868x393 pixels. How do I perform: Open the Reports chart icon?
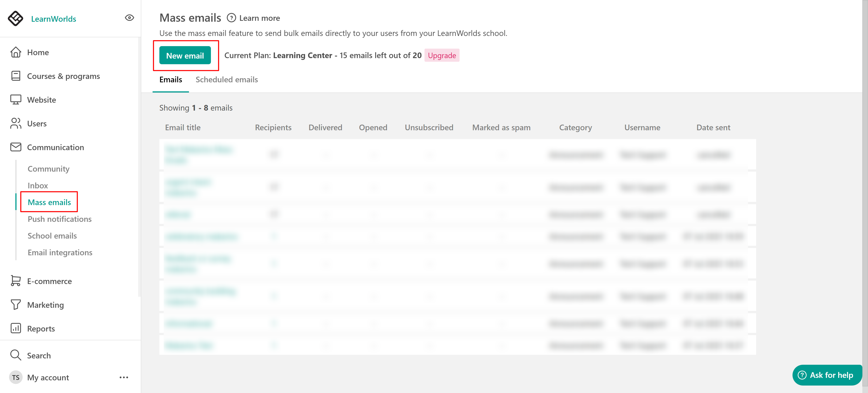(16, 328)
